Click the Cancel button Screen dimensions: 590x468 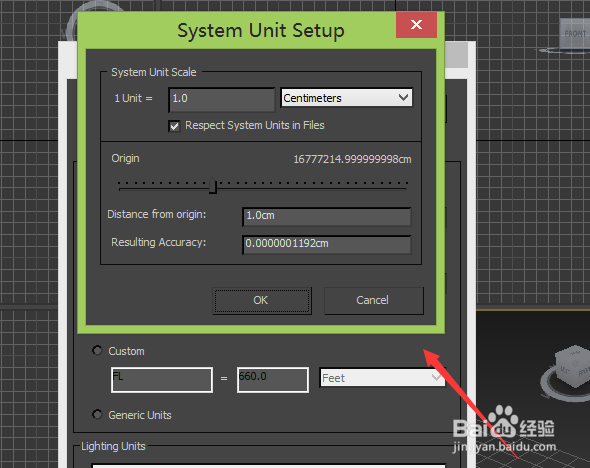[x=374, y=301]
